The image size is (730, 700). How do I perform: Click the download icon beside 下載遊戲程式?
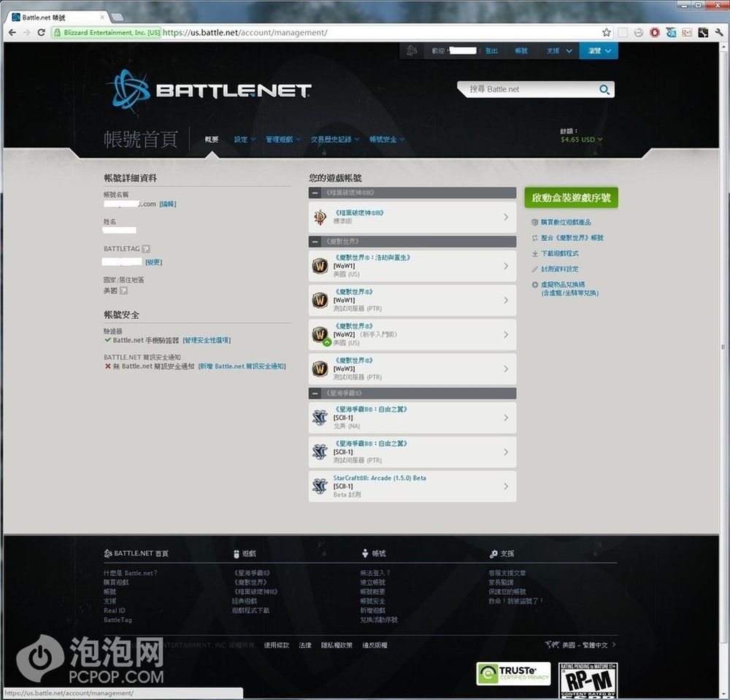coord(535,254)
